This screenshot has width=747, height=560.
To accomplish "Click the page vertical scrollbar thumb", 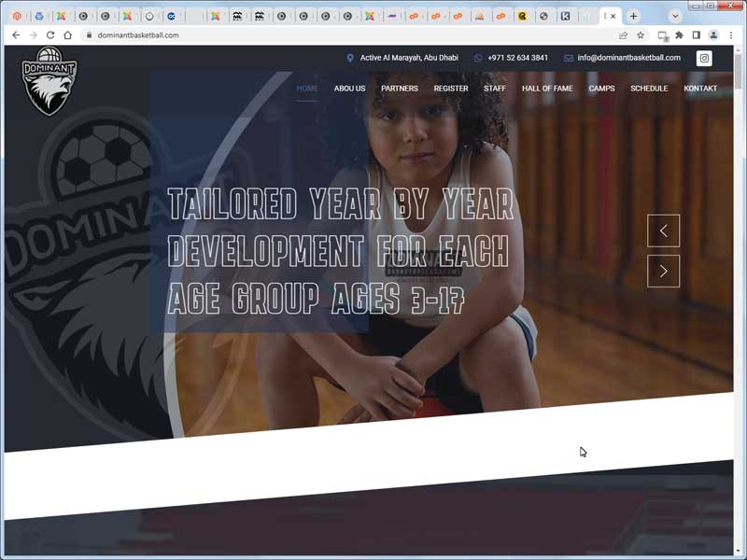I will [x=739, y=72].
